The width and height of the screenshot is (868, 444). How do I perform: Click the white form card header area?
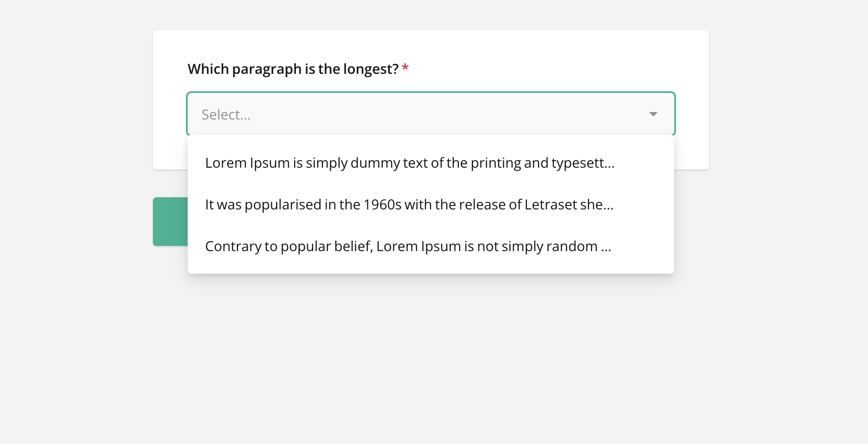tap(430, 43)
